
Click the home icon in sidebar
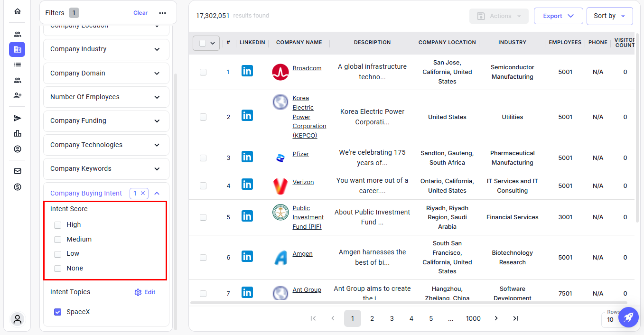click(x=18, y=11)
